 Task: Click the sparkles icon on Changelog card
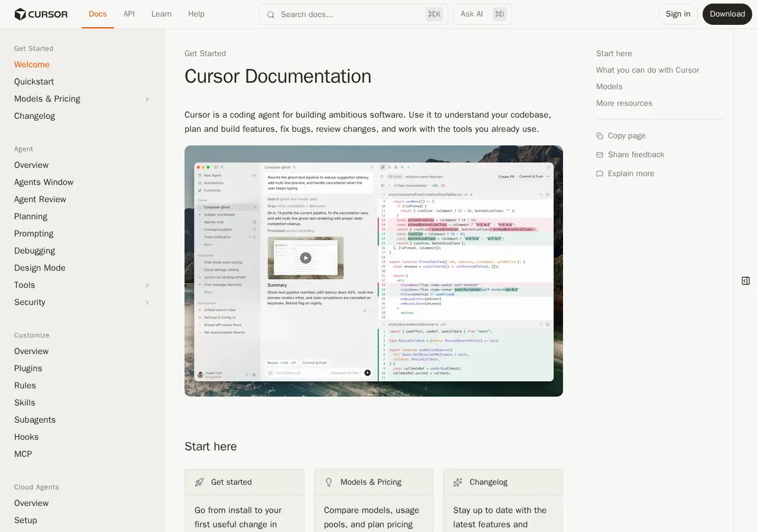(x=458, y=482)
